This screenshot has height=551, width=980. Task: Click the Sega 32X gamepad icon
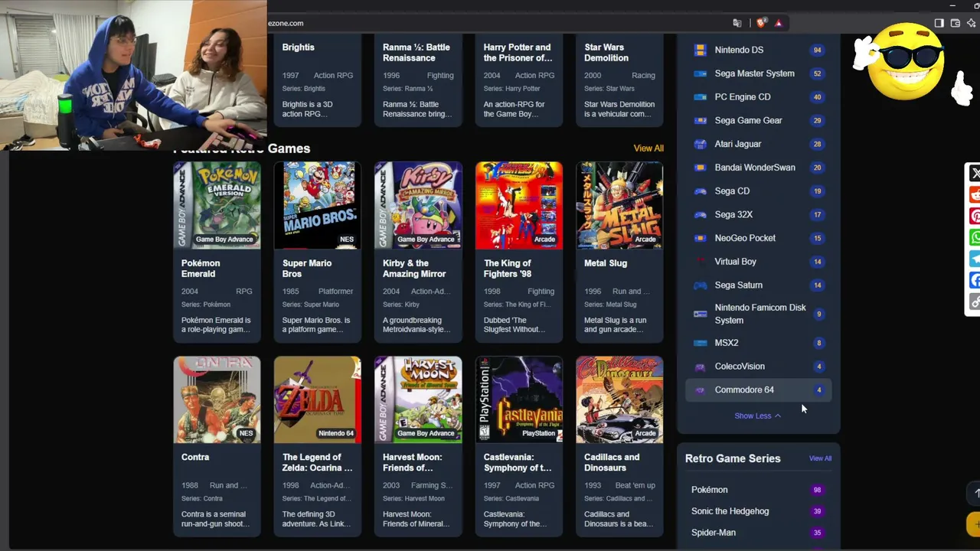click(x=700, y=215)
